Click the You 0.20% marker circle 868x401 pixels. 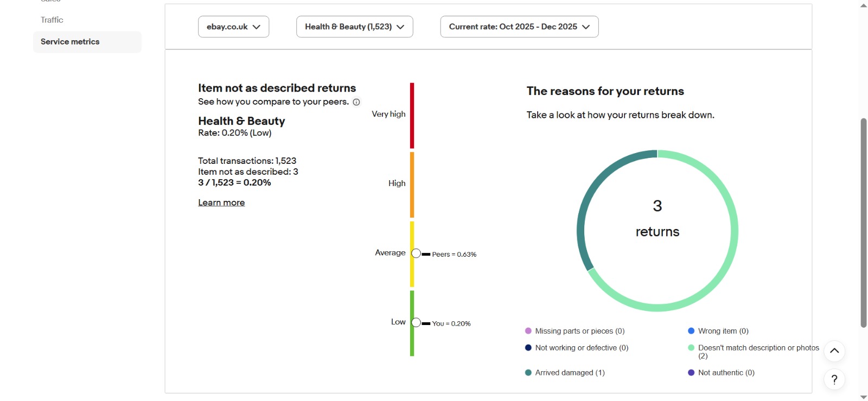pos(416,323)
